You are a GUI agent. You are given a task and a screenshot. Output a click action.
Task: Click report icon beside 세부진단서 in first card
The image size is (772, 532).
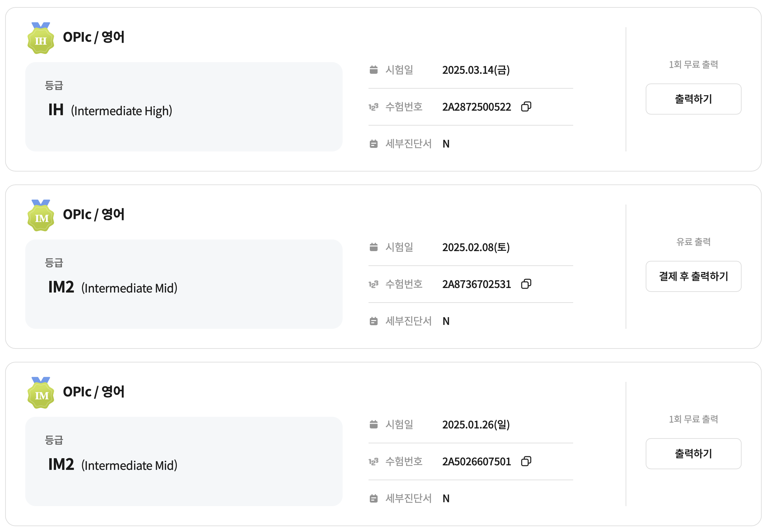pos(373,144)
